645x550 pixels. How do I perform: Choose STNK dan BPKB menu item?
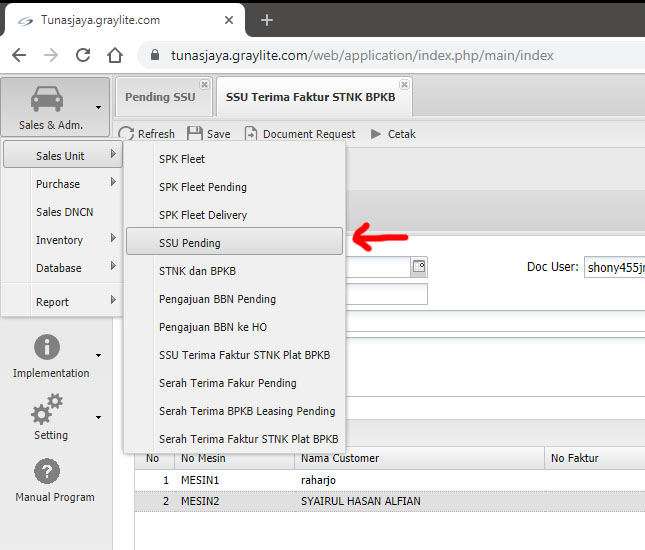coord(197,270)
